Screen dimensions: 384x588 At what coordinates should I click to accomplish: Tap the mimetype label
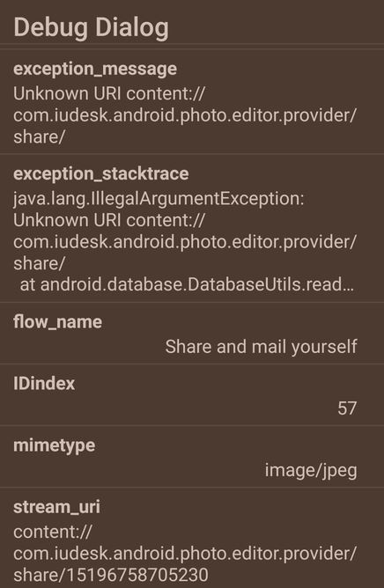pos(54,446)
